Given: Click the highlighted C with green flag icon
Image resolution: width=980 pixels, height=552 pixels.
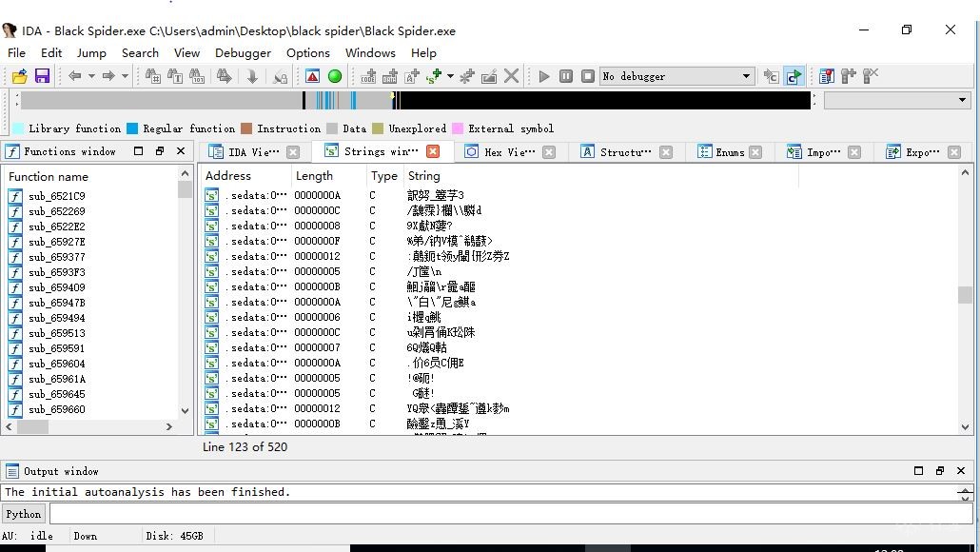Looking at the screenshot, I should [794, 76].
